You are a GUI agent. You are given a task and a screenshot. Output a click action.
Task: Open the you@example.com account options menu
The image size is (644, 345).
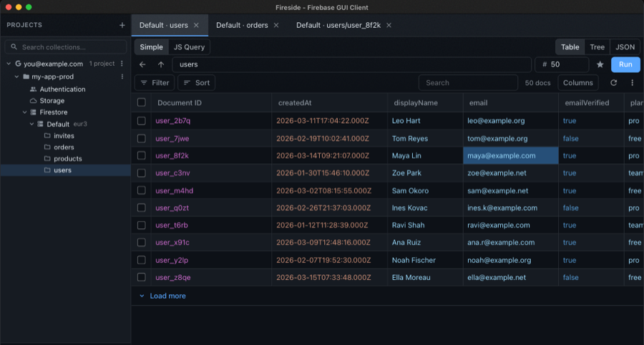[x=122, y=64]
